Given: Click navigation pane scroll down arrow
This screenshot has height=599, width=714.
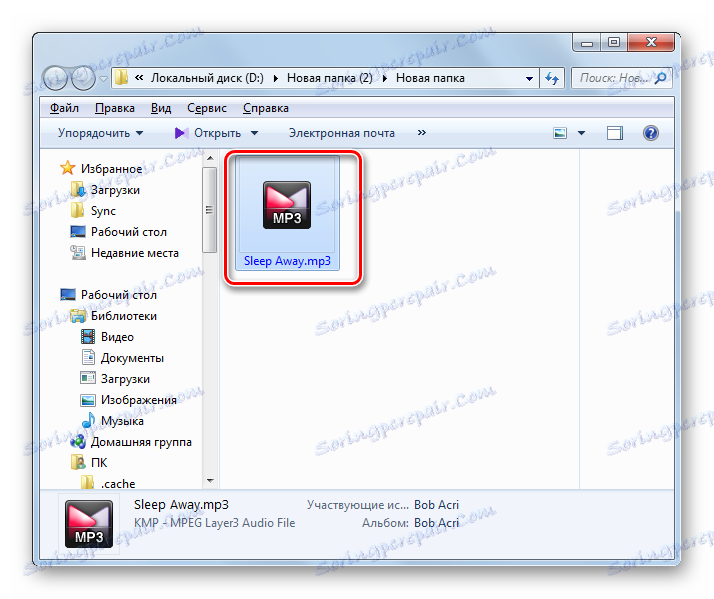Looking at the screenshot, I should pos(210,481).
